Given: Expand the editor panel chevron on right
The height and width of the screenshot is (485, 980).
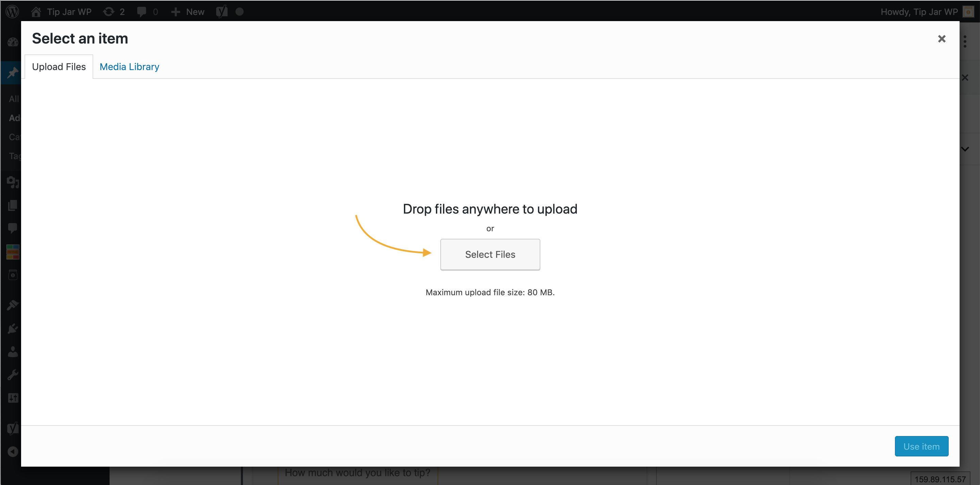Looking at the screenshot, I should tap(965, 149).
